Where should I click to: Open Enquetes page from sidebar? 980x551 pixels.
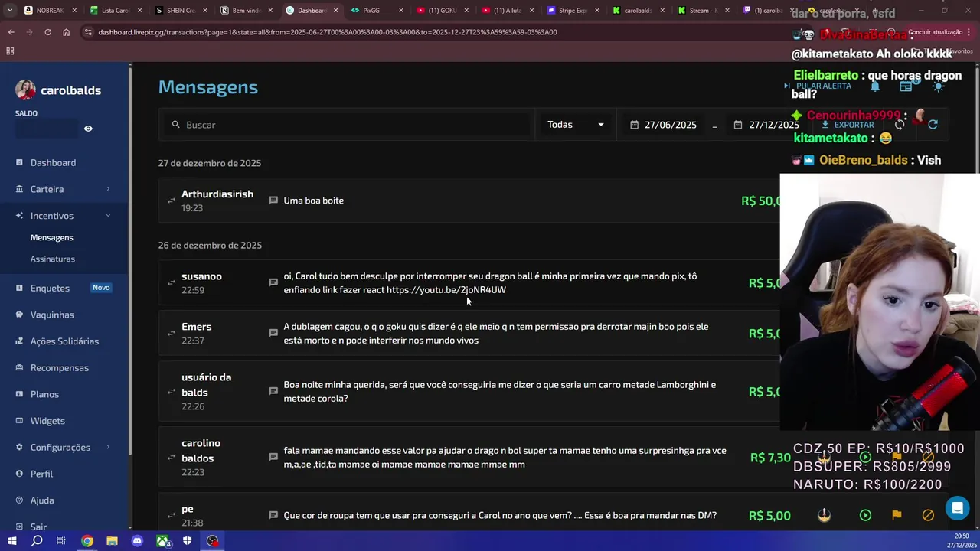pos(50,288)
